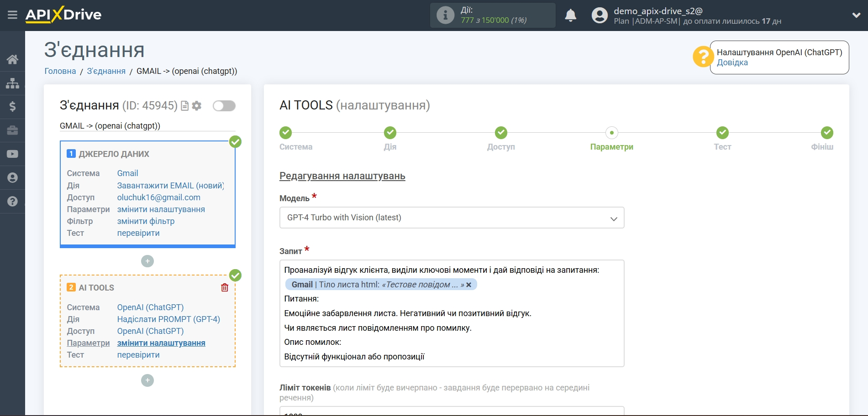Click into the Запит text field
The image size is (868, 416).
coord(452,313)
